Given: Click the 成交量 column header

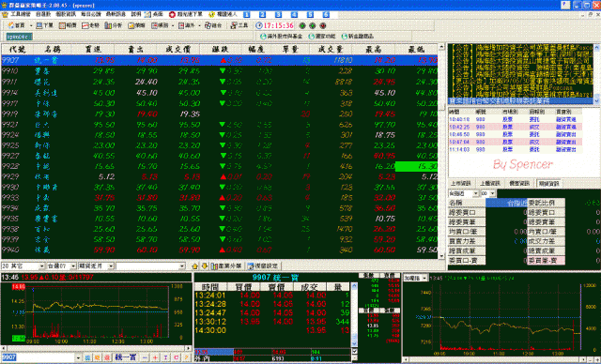Looking at the screenshot, I should pos(331,50).
